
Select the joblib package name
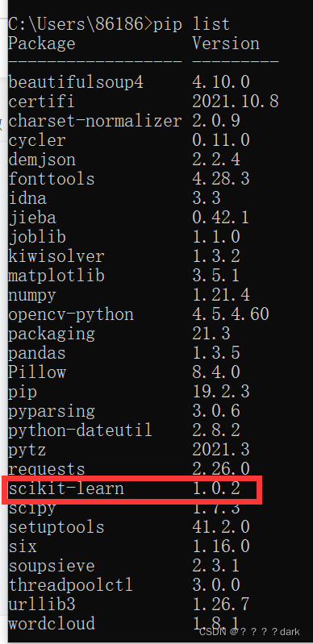(x=37, y=237)
